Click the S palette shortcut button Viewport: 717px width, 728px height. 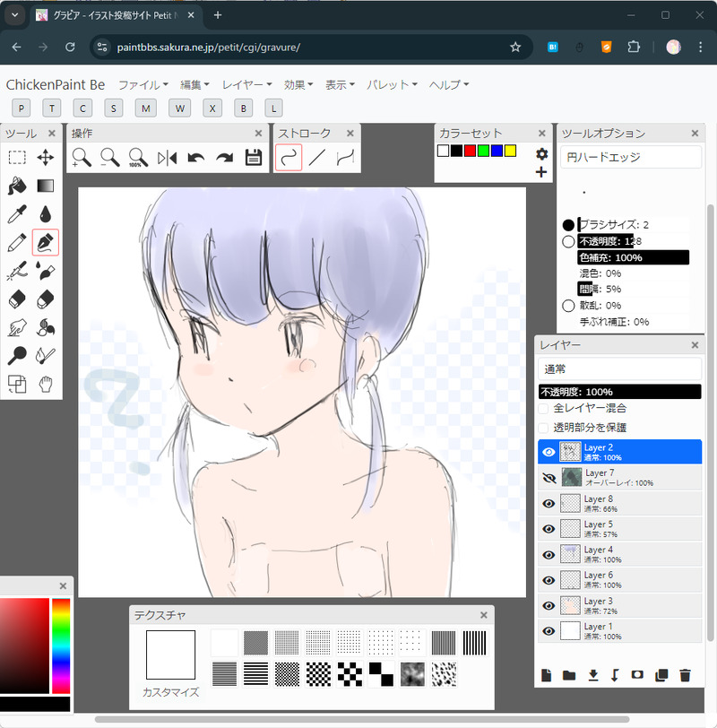point(113,108)
